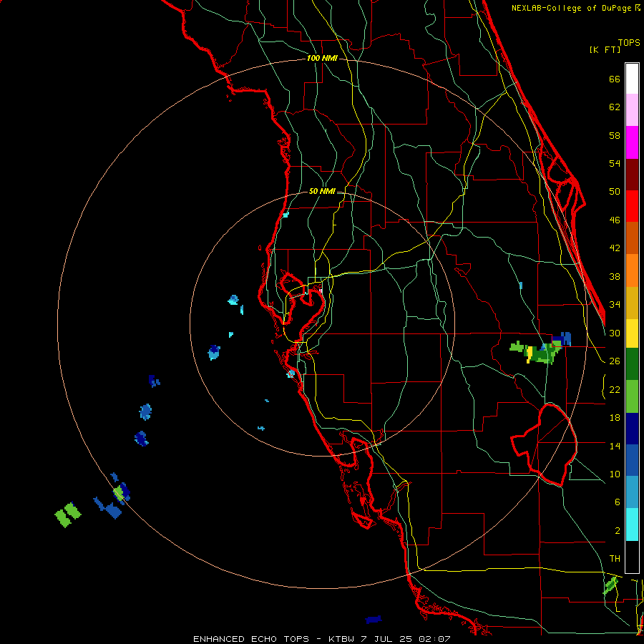
Task: Click the yellow core of the eastern echo
Action: pyautogui.click(x=530, y=353)
